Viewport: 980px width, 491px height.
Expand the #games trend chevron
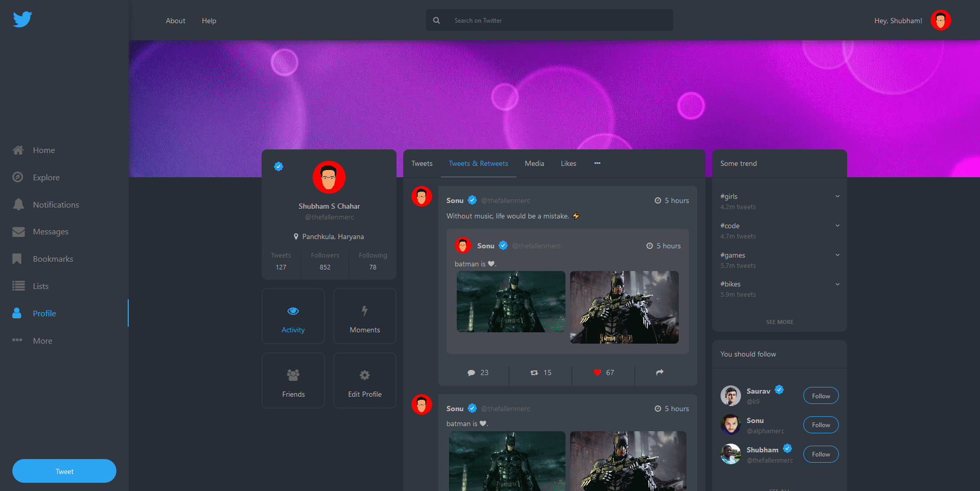(x=837, y=255)
